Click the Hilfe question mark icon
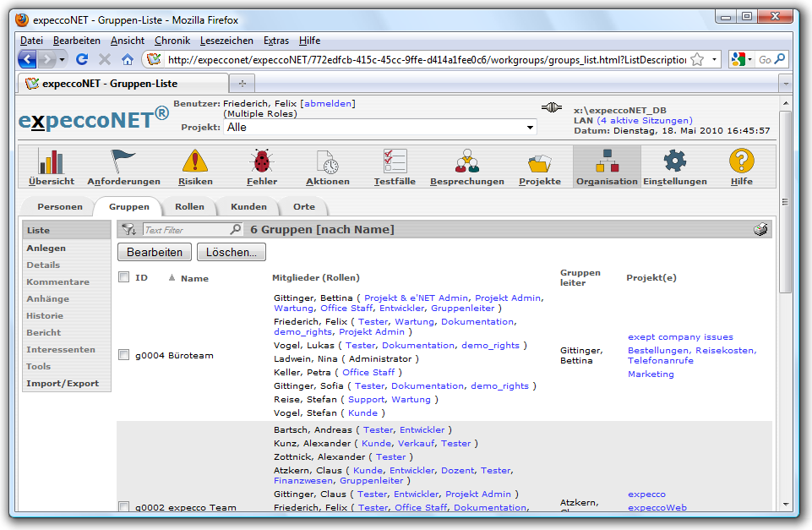This screenshot has height=530, width=812. click(x=741, y=161)
